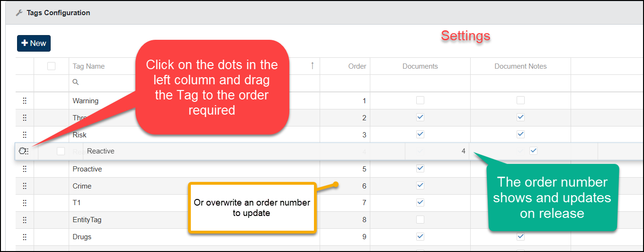Select the checkbox on the dragged Reactive row
644x252 pixels.
(61, 151)
